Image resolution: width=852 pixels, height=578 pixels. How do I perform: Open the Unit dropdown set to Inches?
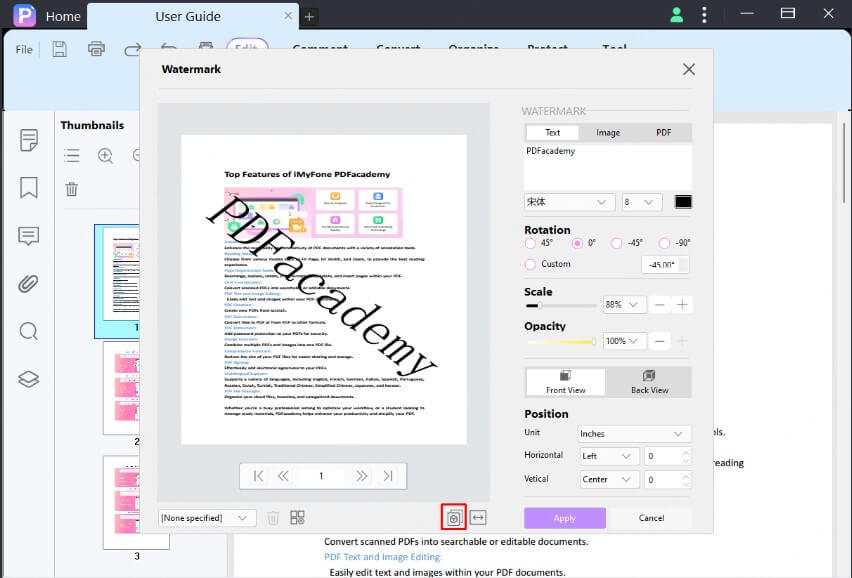[x=635, y=434]
